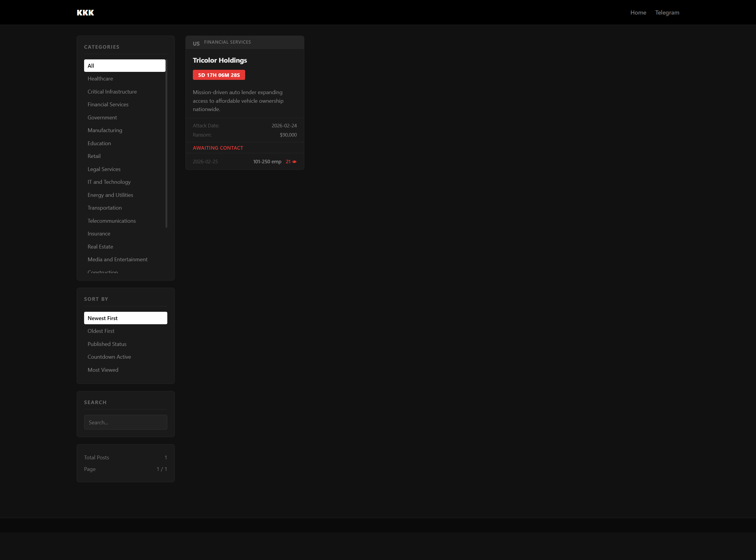This screenshot has height=560, width=756.
Task: Filter by Financial Services category
Action: [x=108, y=105]
